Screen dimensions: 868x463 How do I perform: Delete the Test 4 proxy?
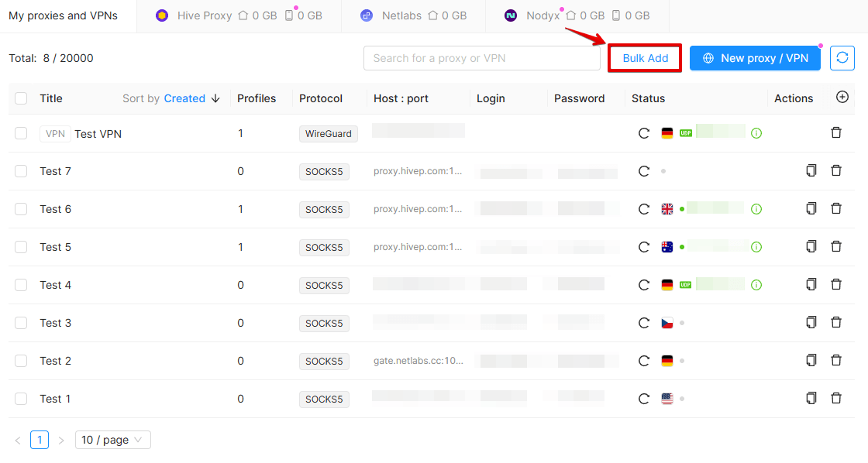[x=836, y=284]
